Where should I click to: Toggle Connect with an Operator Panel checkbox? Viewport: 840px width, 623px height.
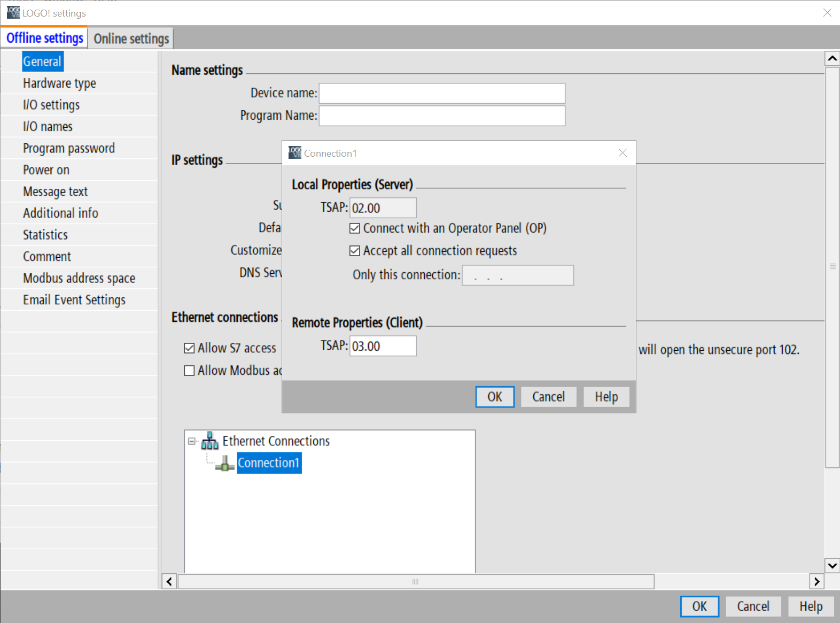[x=355, y=228]
